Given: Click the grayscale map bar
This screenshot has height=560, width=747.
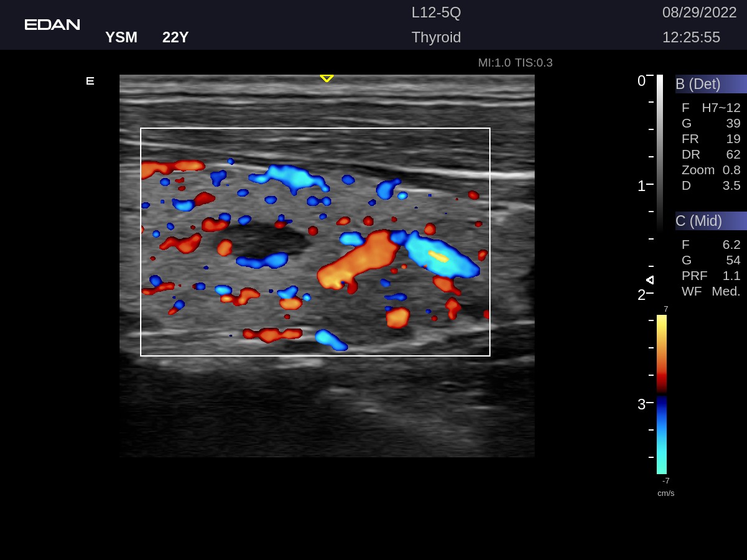Looking at the screenshot, I should point(660,152).
